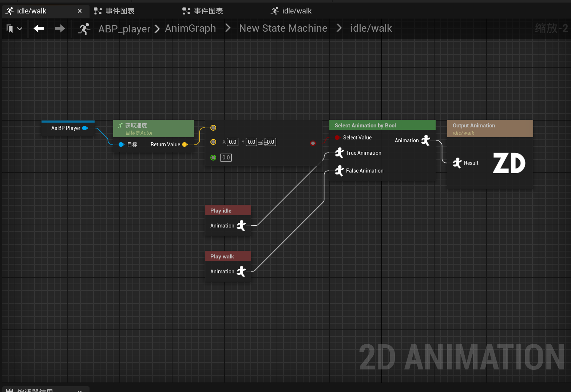The width and height of the screenshot is (571, 392).
Task: Click the green float input pin
Action: [213, 158]
